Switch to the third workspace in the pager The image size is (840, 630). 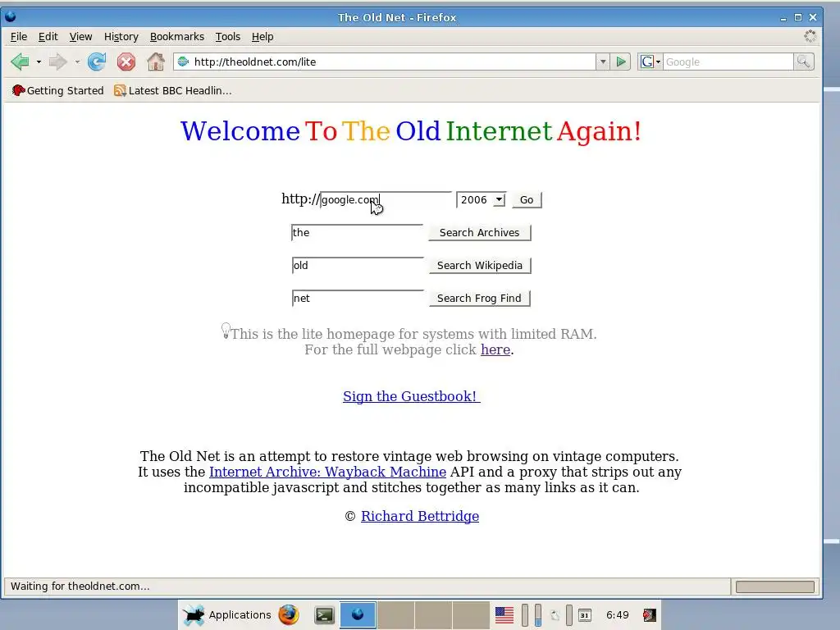point(433,615)
